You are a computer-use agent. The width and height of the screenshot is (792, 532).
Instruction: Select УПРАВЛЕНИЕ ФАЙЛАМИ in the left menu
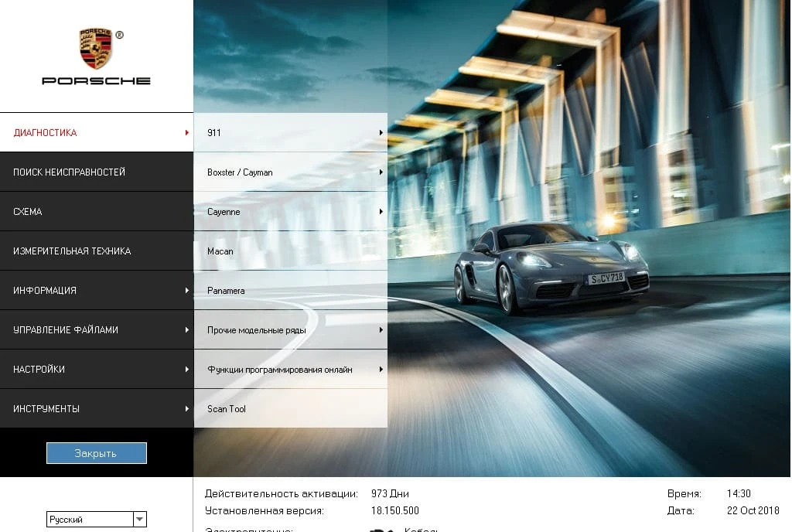(97, 329)
